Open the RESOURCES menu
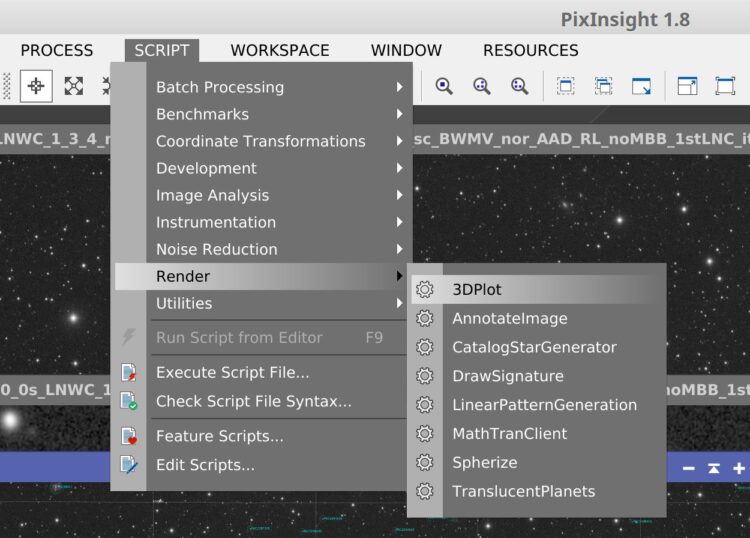The height and width of the screenshot is (538, 750). (x=530, y=50)
